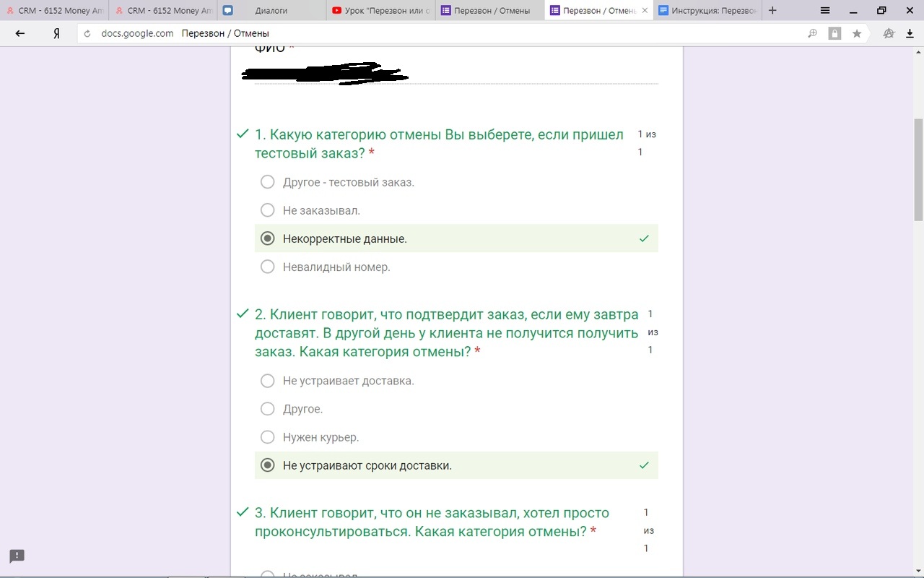The image size is (924, 578).
Task: Open the downloads arrow icon
Action: pyautogui.click(x=910, y=33)
